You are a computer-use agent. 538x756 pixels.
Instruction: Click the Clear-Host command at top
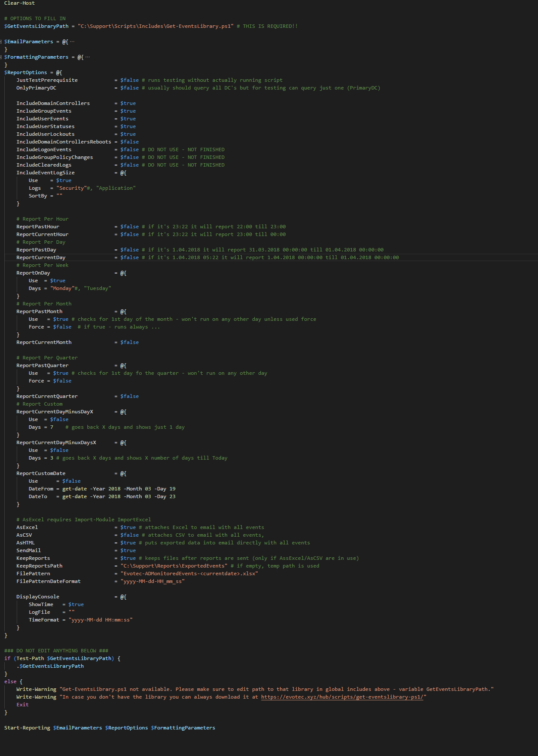point(20,3)
